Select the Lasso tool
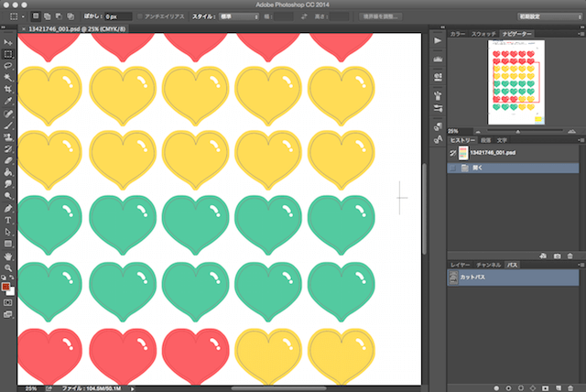This screenshot has width=586, height=392. 8,66
